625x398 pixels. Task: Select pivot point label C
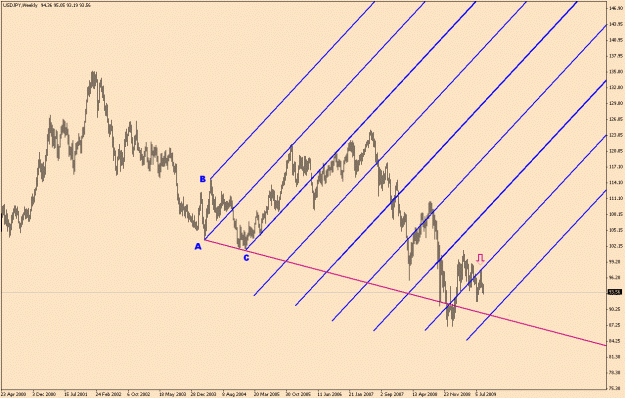(x=246, y=258)
